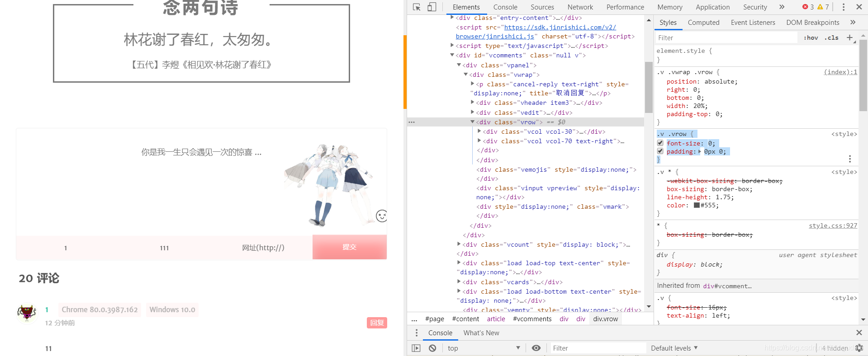Open the (index):1 source link
This screenshot has width=868, height=356.
(x=840, y=72)
